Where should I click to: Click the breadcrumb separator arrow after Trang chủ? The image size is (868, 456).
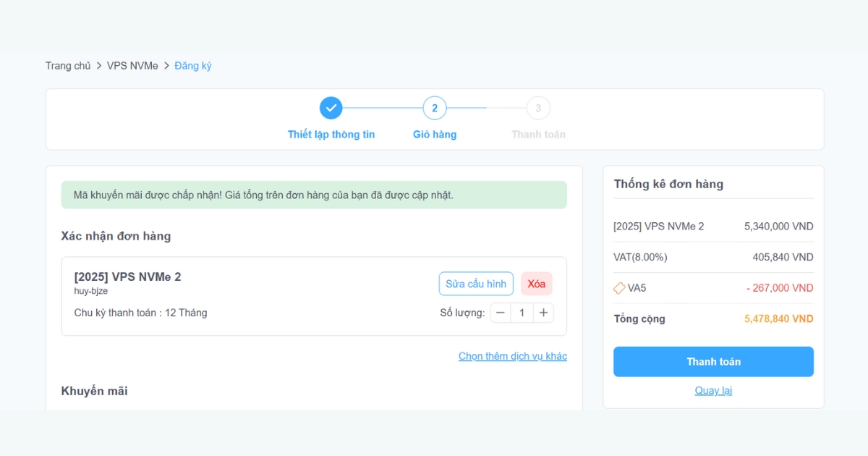tap(98, 65)
